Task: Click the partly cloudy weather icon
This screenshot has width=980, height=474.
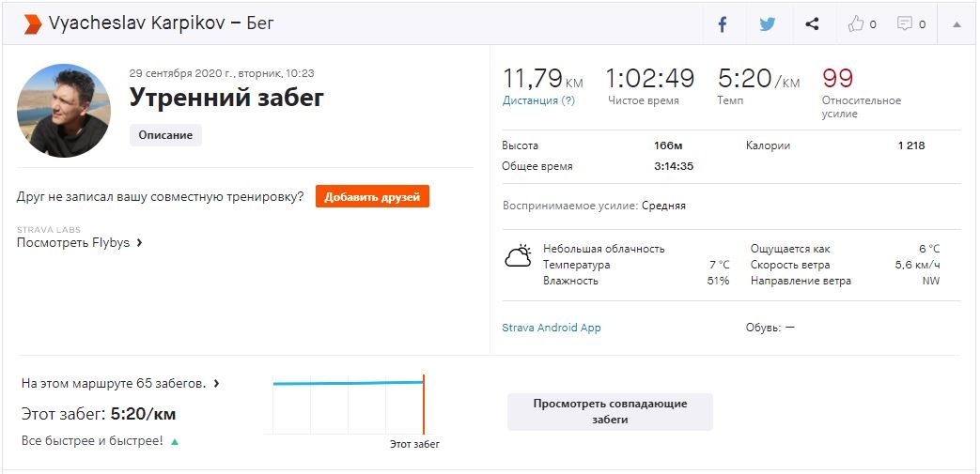Action: pos(518,257)
